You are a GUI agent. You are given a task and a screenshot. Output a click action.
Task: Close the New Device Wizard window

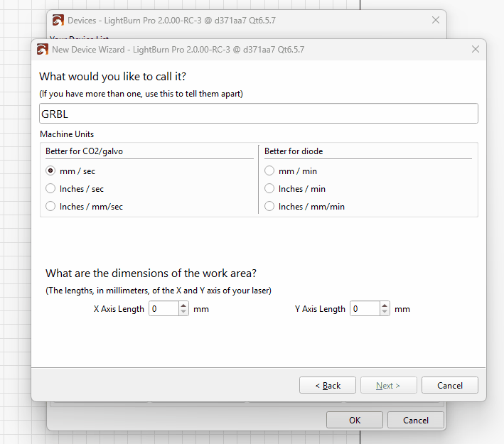click(476, 49)
